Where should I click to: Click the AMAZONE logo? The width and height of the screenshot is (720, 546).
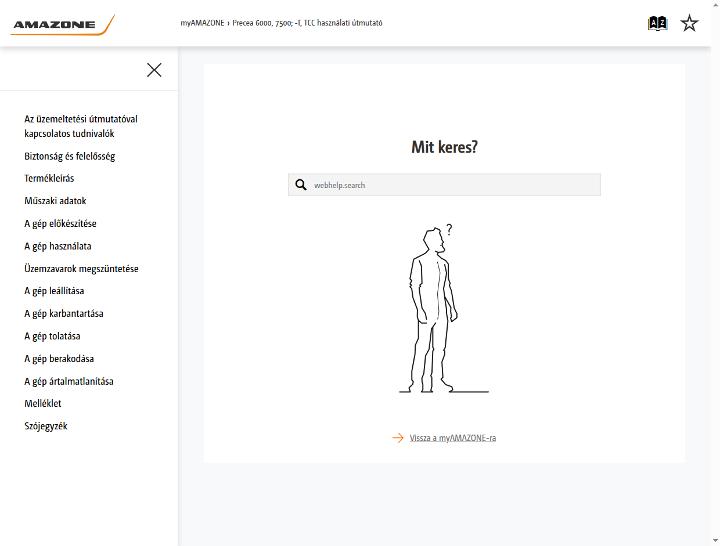[x=63, y=25]
